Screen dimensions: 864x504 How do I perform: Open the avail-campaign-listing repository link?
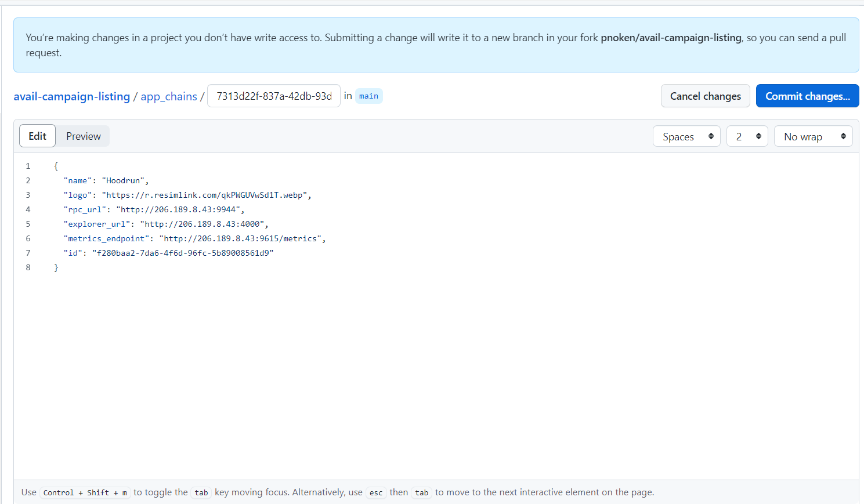pos(72,96)
